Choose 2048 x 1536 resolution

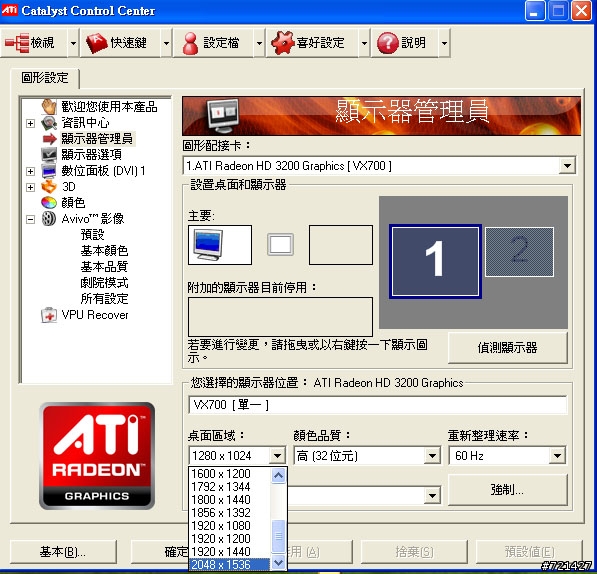click(230, 564)
